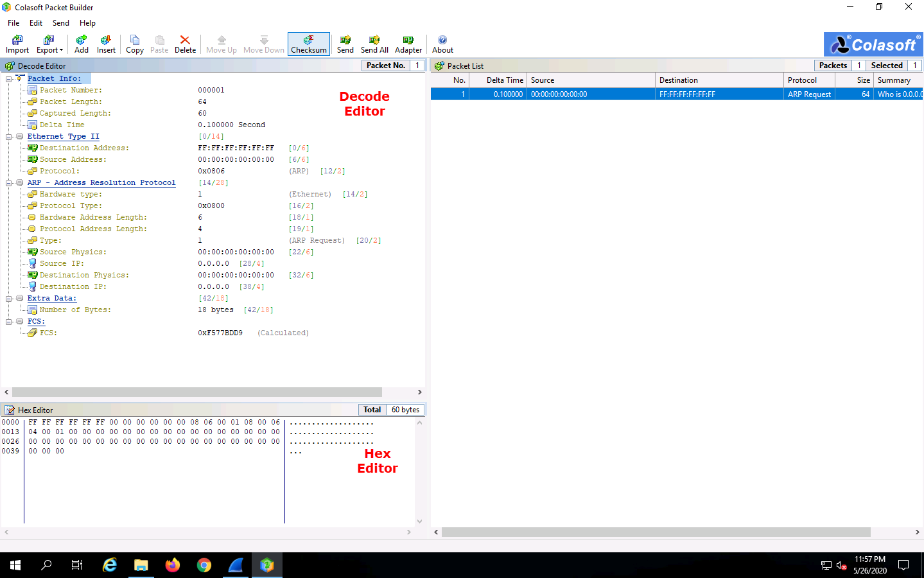924x578 pixels.
Task: Open Chrome from the taskbar
Action: [204, 565]
